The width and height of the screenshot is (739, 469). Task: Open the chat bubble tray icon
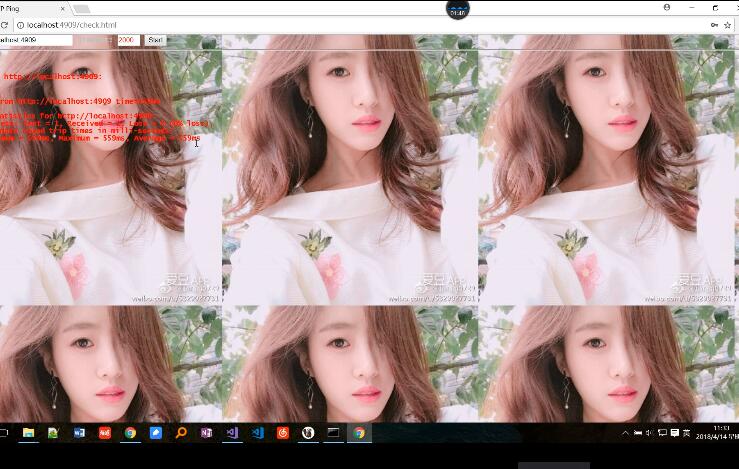point(662,433)
